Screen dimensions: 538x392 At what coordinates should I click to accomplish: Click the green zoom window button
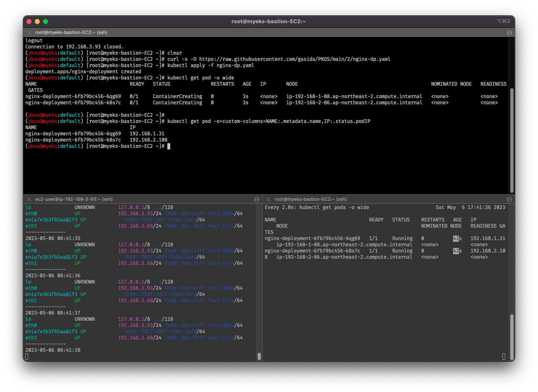pos(46,22)
